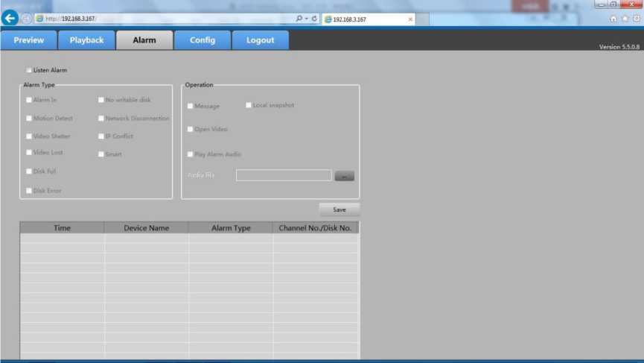
Task: Open the Config tab
Action: point(203,40)
